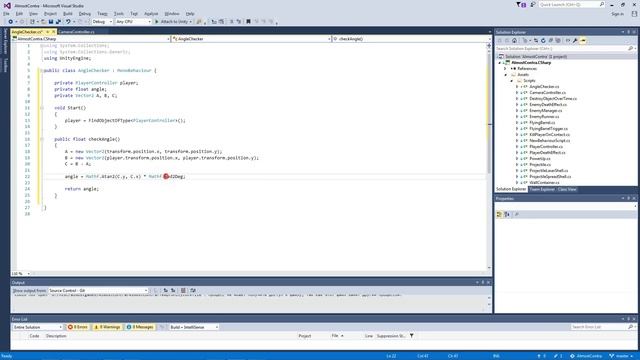Toggle auto-hide pin on Properties panel
The width and height of the screenshot is (640, 360).
[x=629, y=198]
